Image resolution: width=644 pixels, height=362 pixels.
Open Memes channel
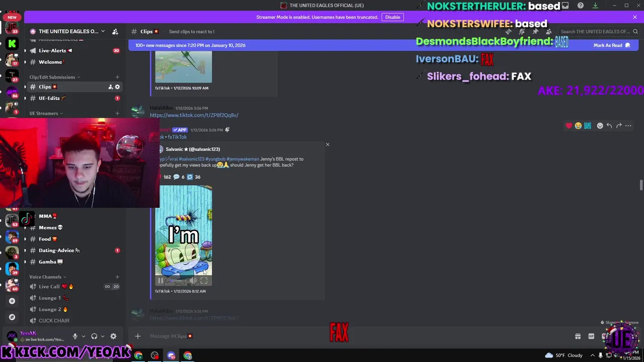pos(74,228)
